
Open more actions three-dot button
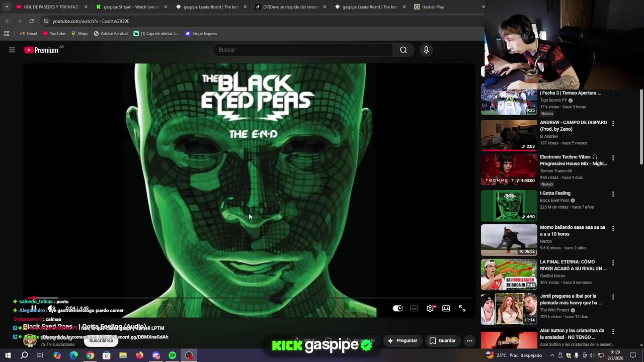point(469,340)
